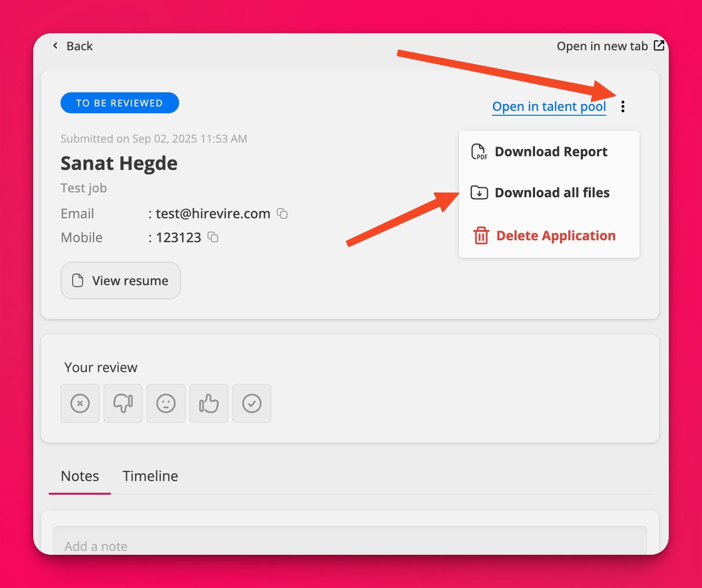702x588 pixels.
Task: Select the reject (X circle) review rating
Action: (80, 403)
